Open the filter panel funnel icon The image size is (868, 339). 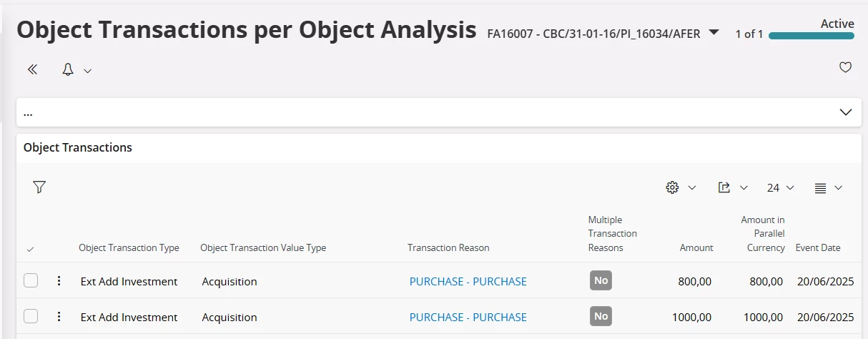click(39, 187)
